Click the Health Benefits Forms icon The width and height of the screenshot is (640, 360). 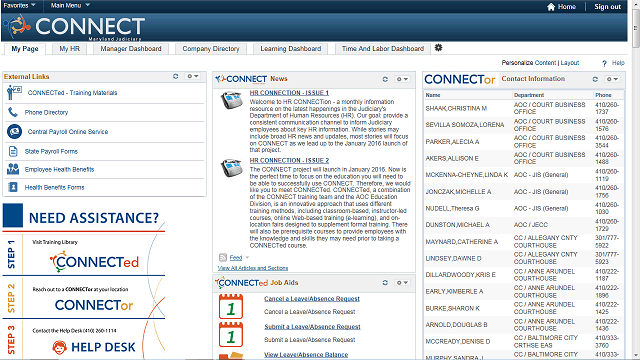(13, 187)
